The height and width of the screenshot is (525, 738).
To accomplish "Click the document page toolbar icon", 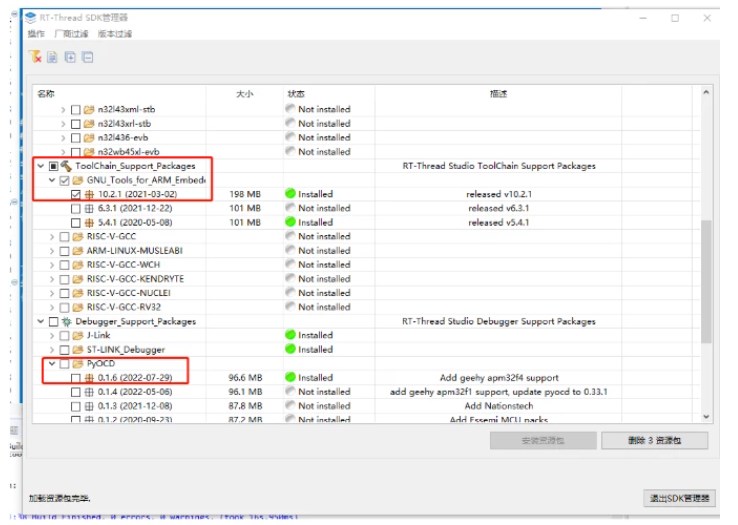I will click(x=52, y=57).
